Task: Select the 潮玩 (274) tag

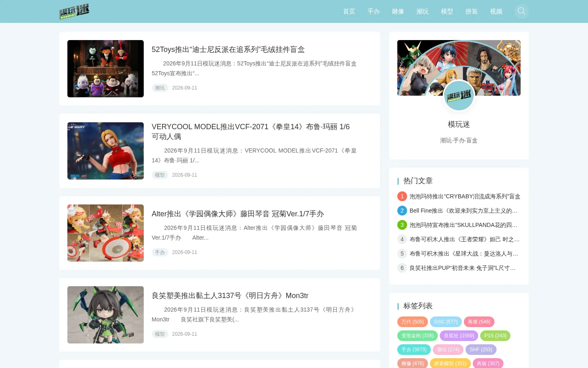Action: pos(448,350)
